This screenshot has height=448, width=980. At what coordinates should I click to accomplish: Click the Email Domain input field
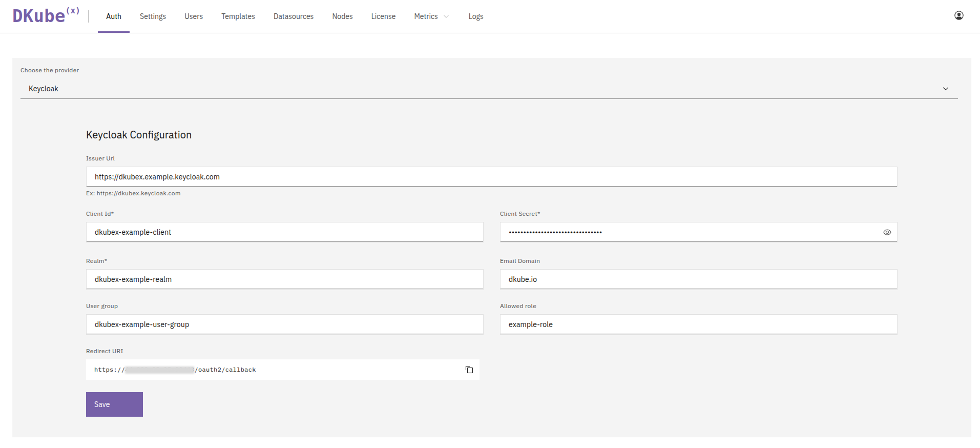698,279
